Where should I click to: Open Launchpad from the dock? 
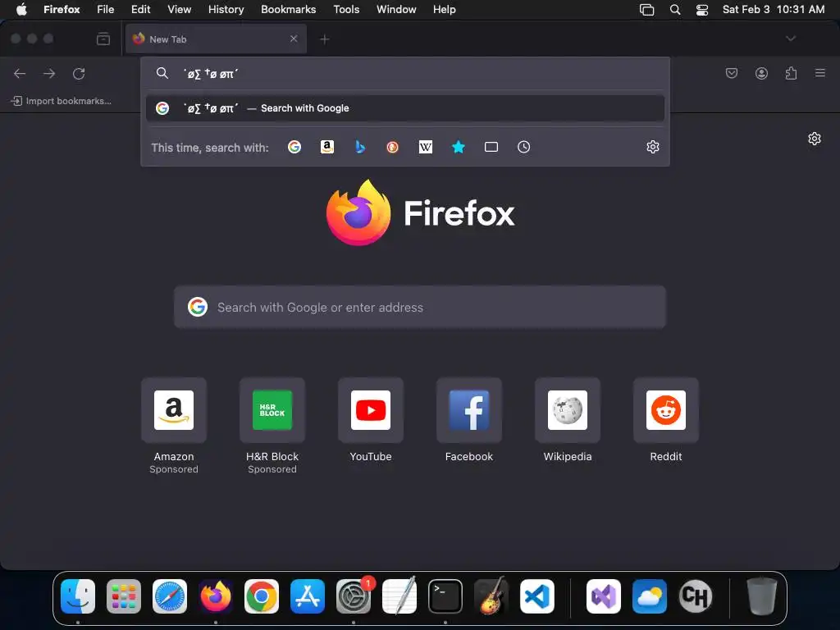click(x=124, y=596)
